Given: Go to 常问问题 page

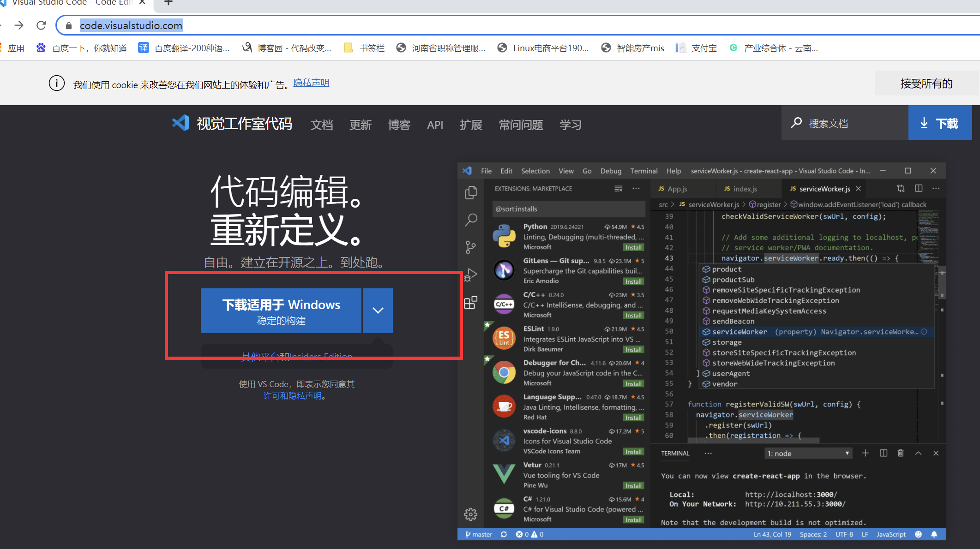Looking at the screenshot, I should click(521, 125).
